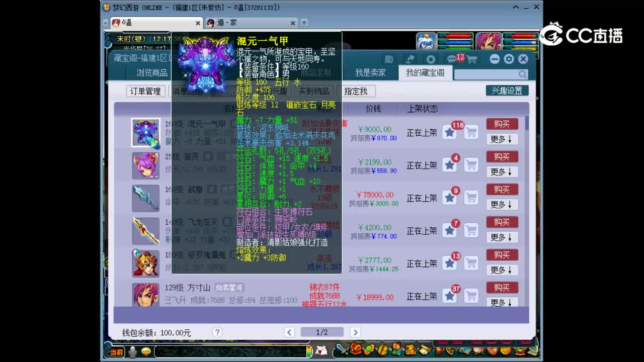
Task: Click the wallet help question mark
Action: tap(217, 332)
